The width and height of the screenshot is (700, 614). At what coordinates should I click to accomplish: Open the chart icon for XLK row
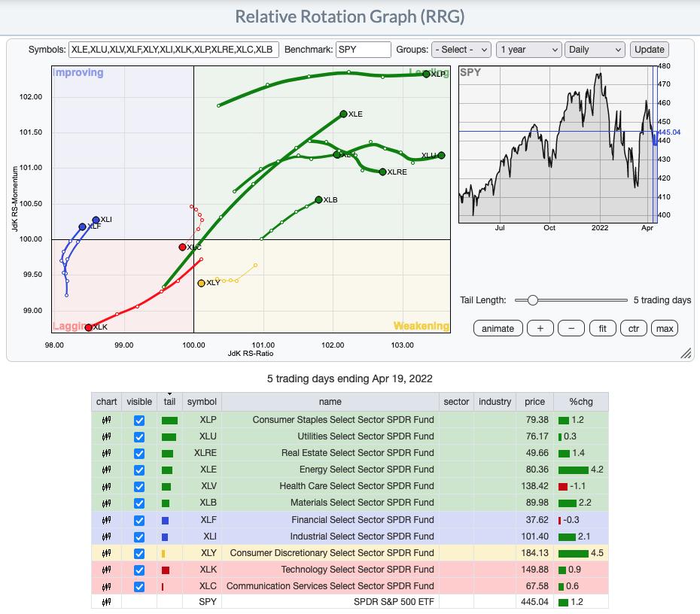[106, 570]
